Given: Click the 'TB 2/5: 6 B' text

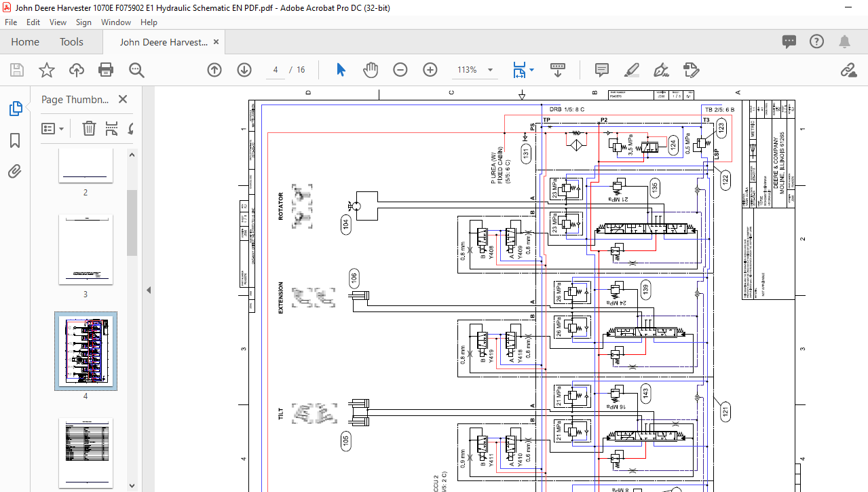Looking at the screenshot, I should (x=719, y=109).
